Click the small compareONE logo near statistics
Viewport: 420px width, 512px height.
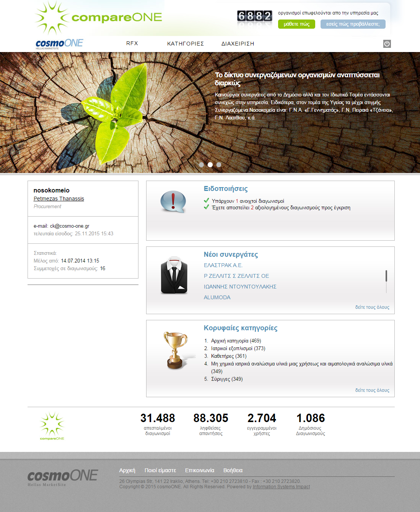52,426
